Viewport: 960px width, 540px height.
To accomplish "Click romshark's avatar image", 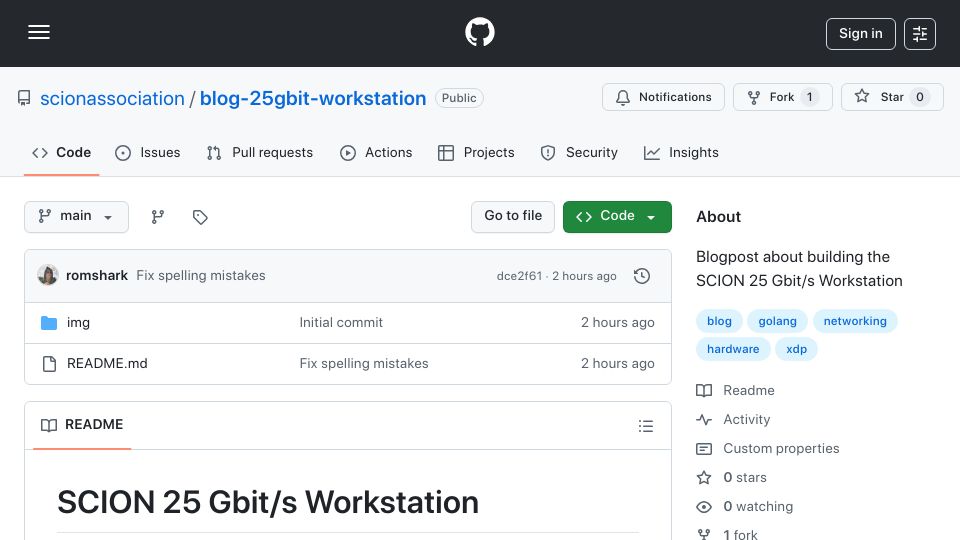I will point(48,276).
